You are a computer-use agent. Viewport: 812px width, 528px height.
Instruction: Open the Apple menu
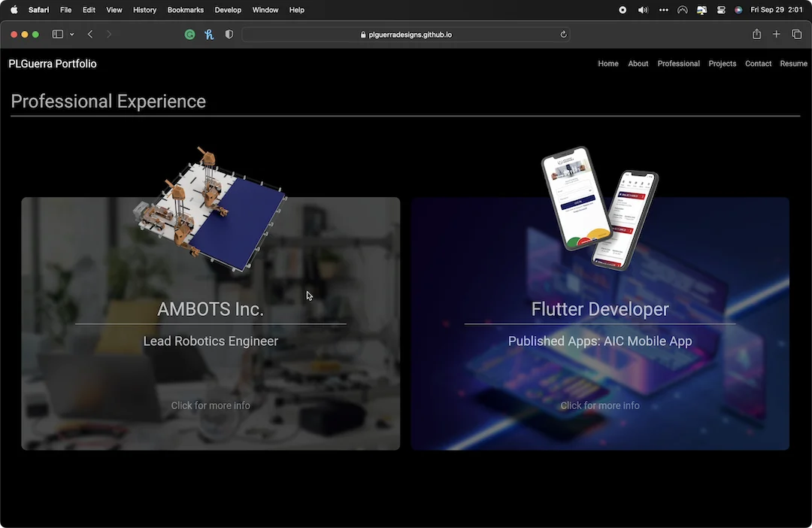click(x=14, y=10)
